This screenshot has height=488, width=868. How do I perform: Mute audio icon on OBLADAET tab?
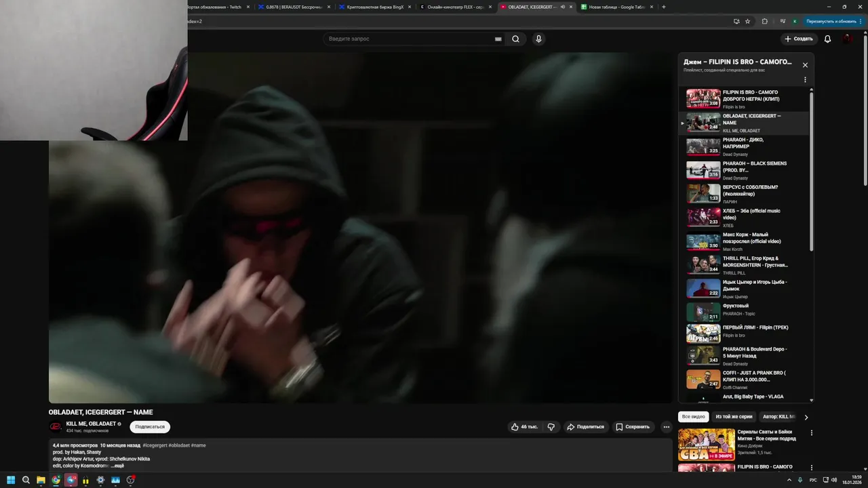pyautogui.click(x=562, y=7)
